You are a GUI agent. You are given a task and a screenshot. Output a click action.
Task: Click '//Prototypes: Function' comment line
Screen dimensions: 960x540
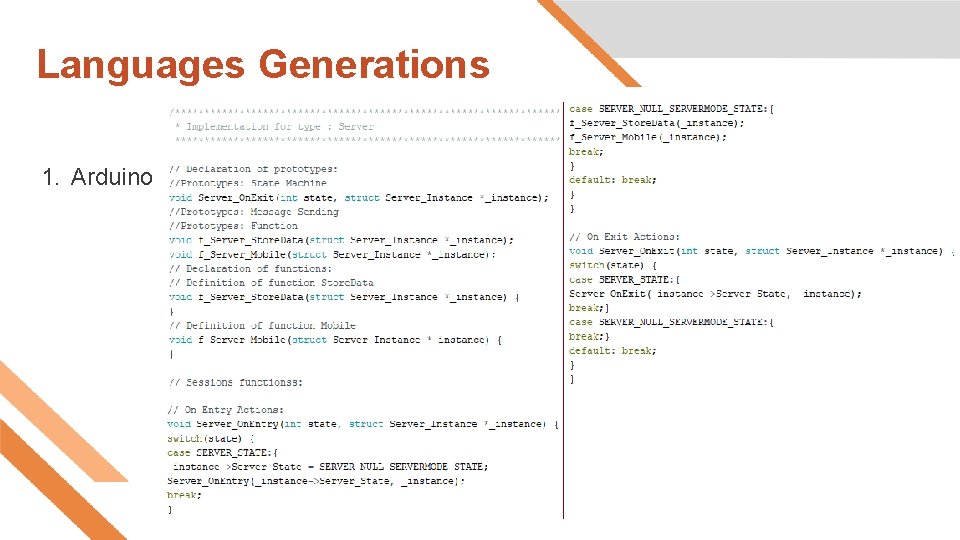point(233,226)
